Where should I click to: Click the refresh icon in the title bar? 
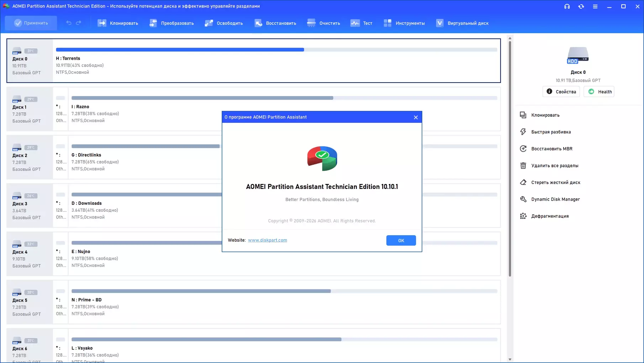pos(581,6)
